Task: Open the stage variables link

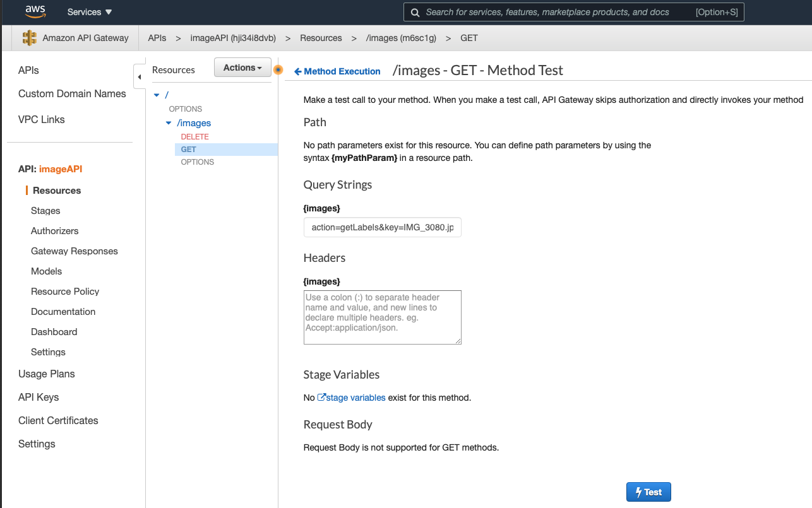Action: [x=351, y=398]
